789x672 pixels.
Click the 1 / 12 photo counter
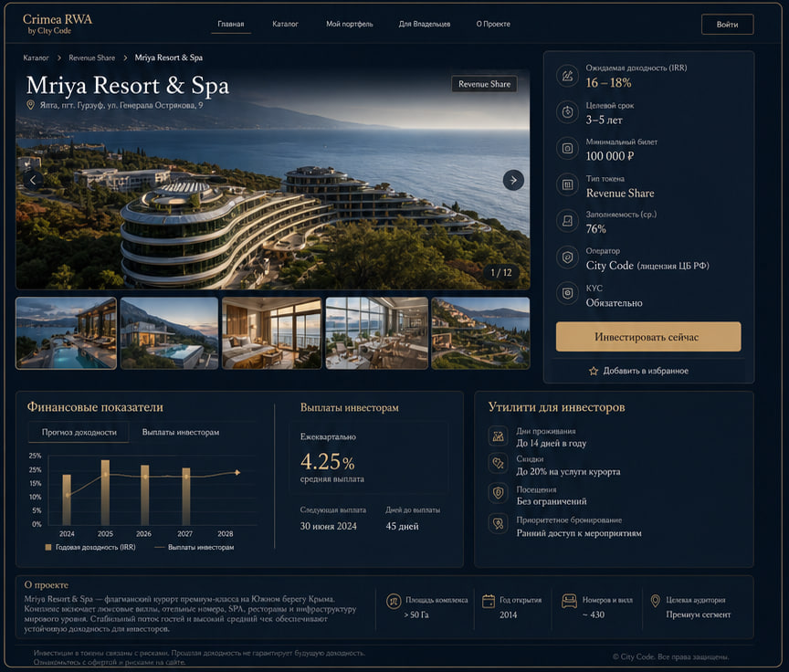click(501, 272)
